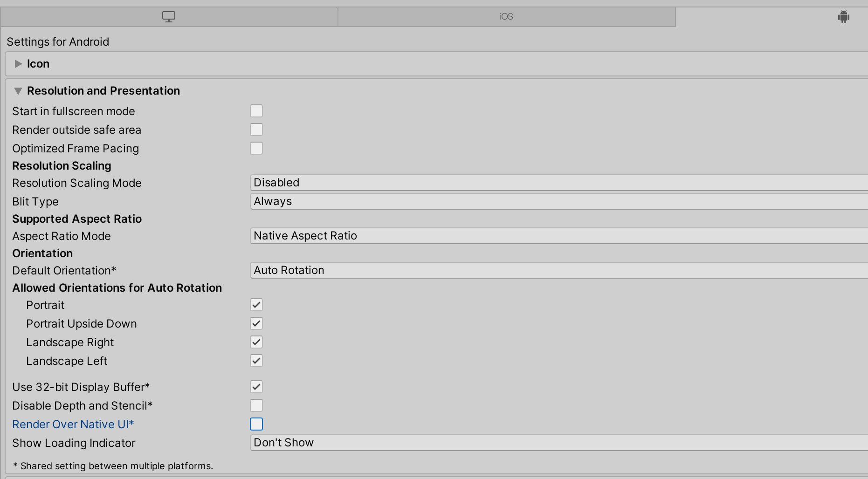The height and width of the screenshot is (479, 868).
Task: Tick the Render Over Native UI checkbox
Action: tap(256, 424)
